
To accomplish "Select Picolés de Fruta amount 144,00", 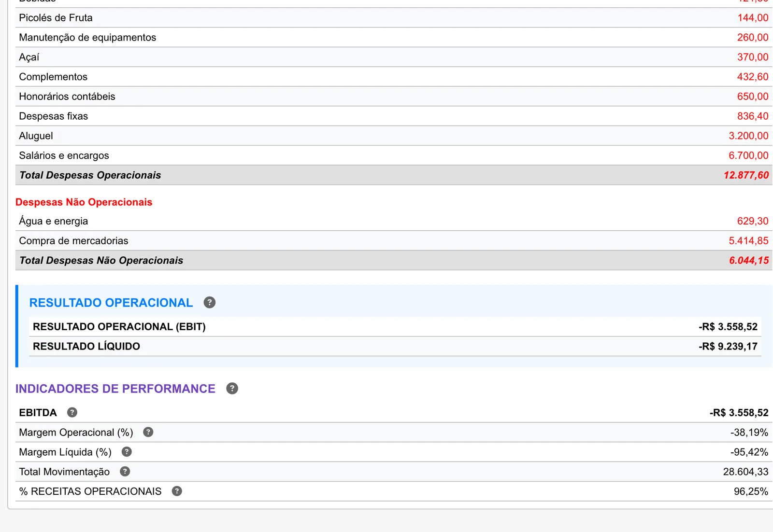I will 753,18.
